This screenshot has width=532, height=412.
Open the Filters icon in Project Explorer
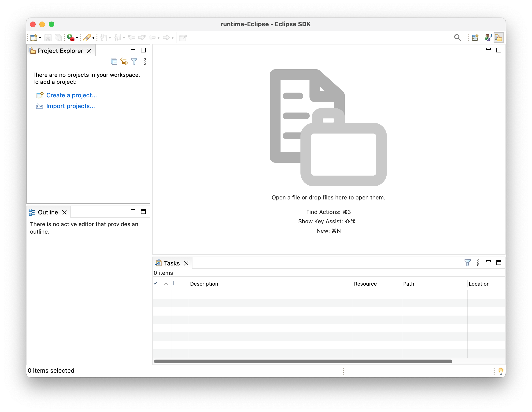point(134,62)
